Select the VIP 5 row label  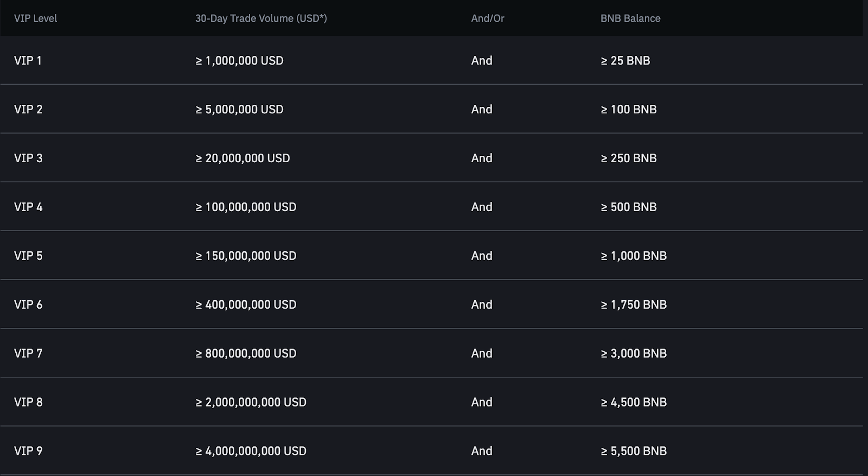(x=28, y=256)
